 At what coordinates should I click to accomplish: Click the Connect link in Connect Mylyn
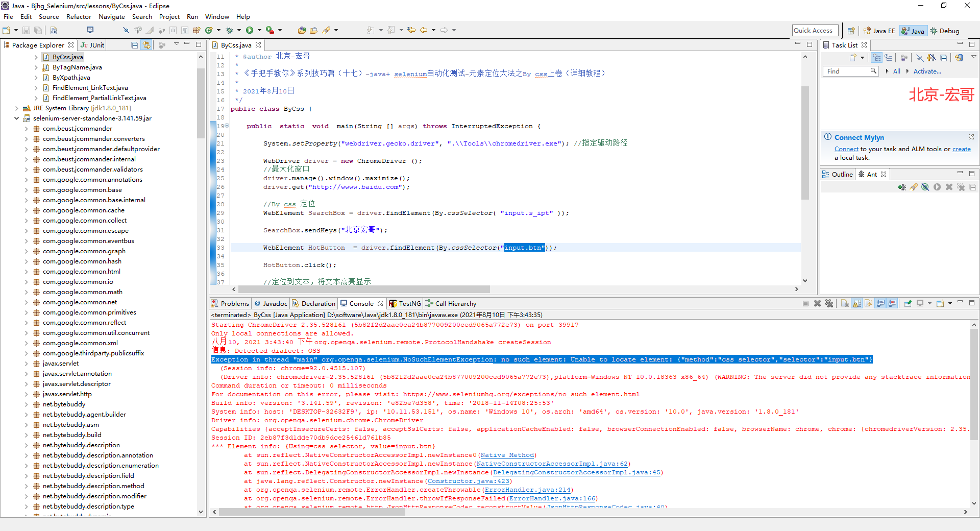846,149
